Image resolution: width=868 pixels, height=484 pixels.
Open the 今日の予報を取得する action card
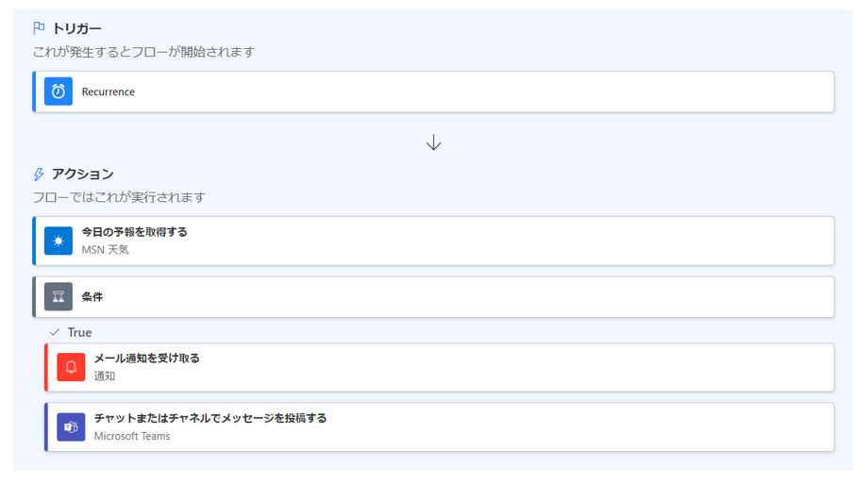click(433, 241)
